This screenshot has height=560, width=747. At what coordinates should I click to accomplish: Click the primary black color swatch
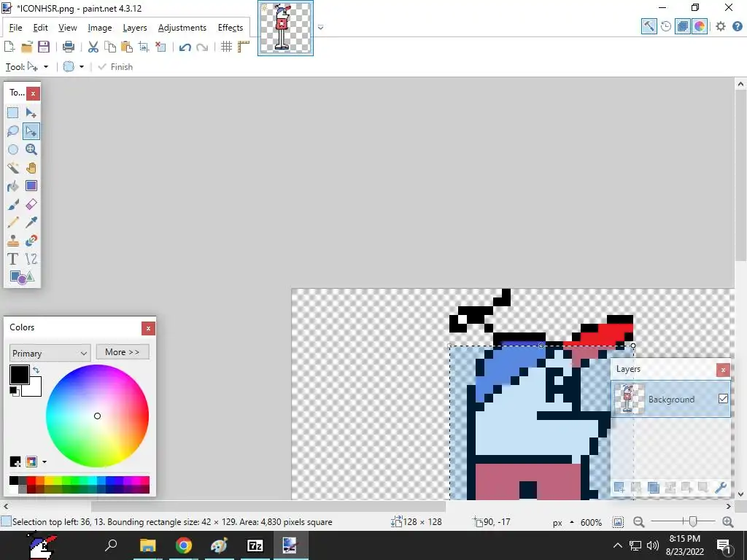tap(20, 375)
